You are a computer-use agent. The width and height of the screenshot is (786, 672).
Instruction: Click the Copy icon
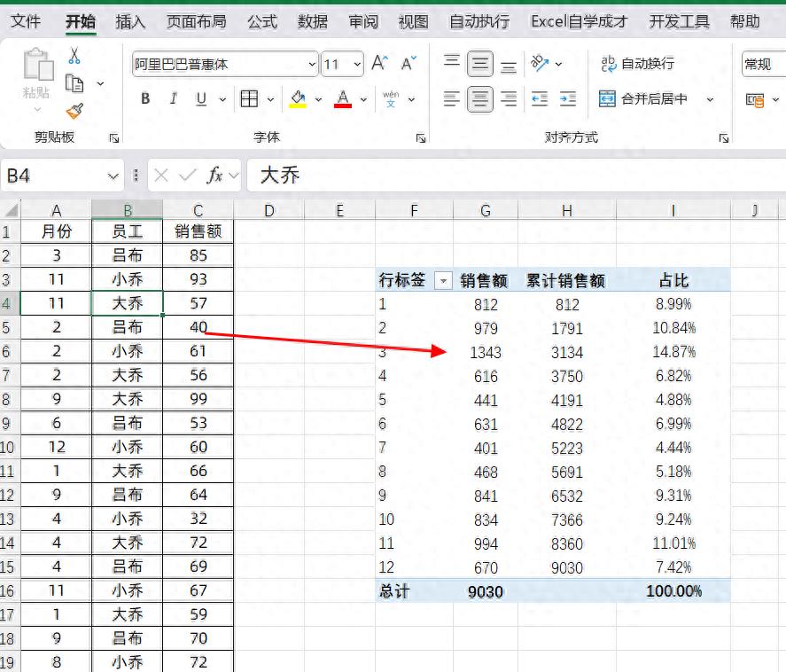coord(74,83)
